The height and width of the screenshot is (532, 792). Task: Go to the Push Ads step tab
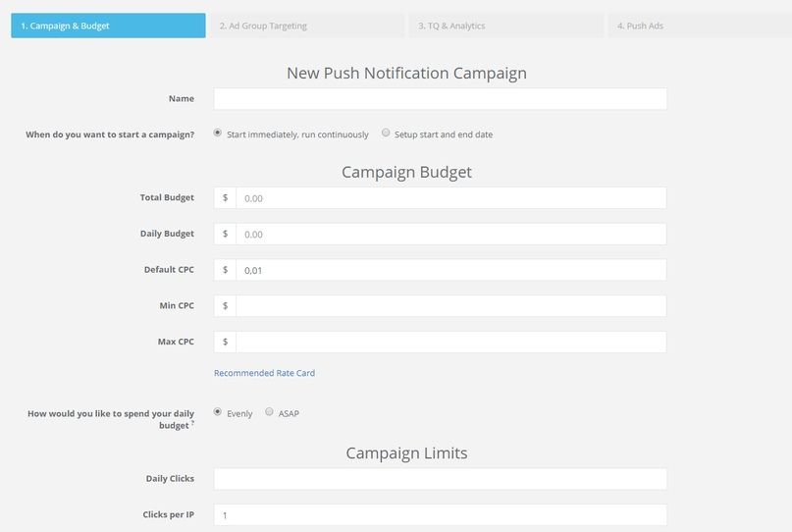(700, 26)
